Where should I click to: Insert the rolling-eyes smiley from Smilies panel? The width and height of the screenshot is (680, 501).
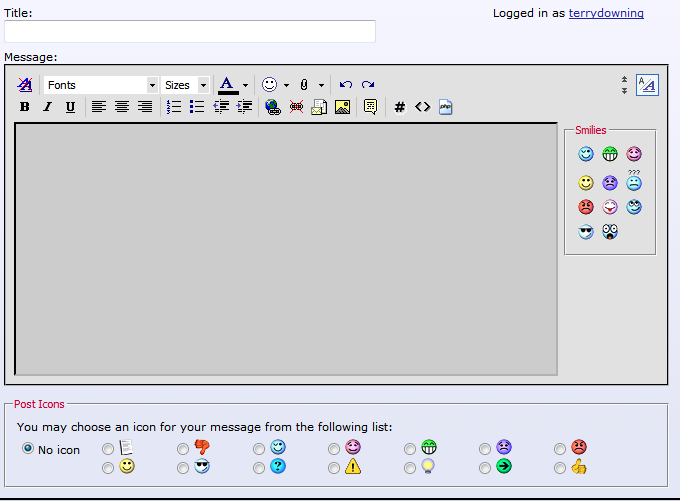point(634,207)
